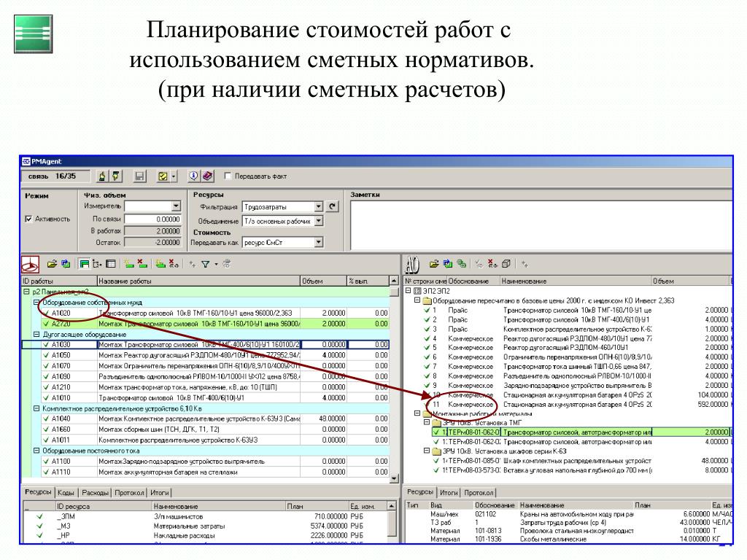Click open-folder icon in left works pane toolbar
Image resolution: width=747 pixels, height=560 pixels.
click(52, 264)
